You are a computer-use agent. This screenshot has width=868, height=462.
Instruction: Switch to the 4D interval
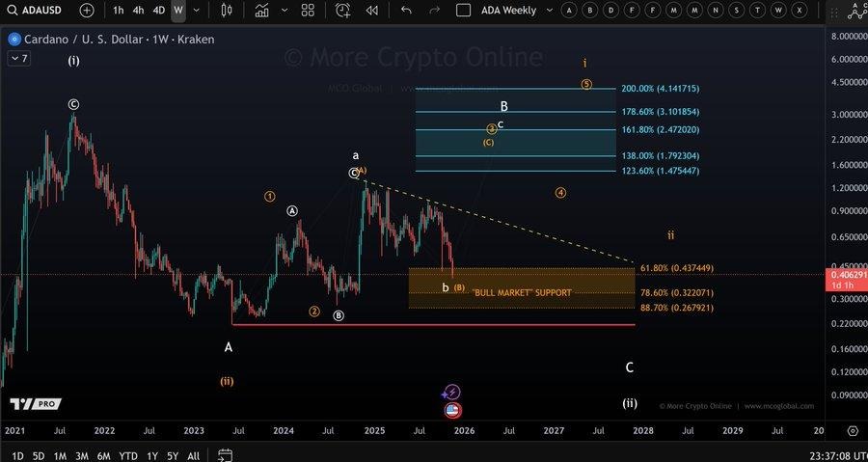click(159, 10)
